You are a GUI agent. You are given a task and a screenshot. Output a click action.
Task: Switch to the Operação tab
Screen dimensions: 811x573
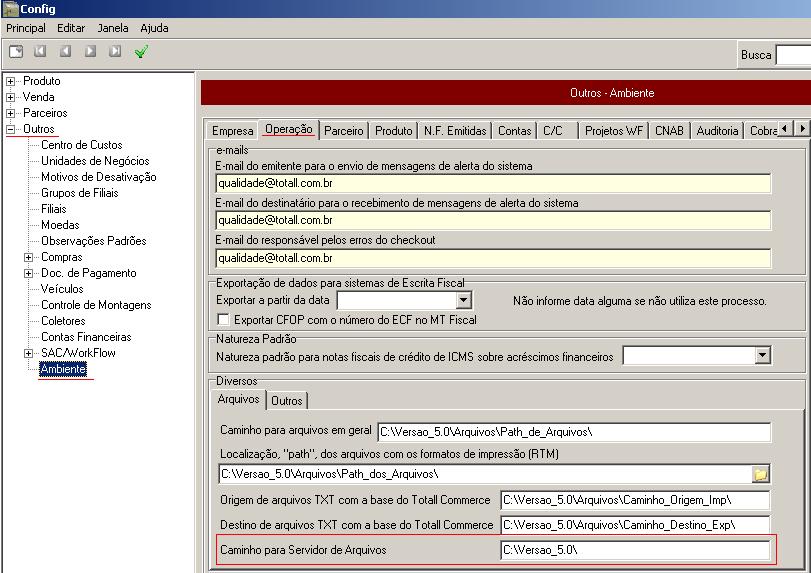[x=289, y=129]
